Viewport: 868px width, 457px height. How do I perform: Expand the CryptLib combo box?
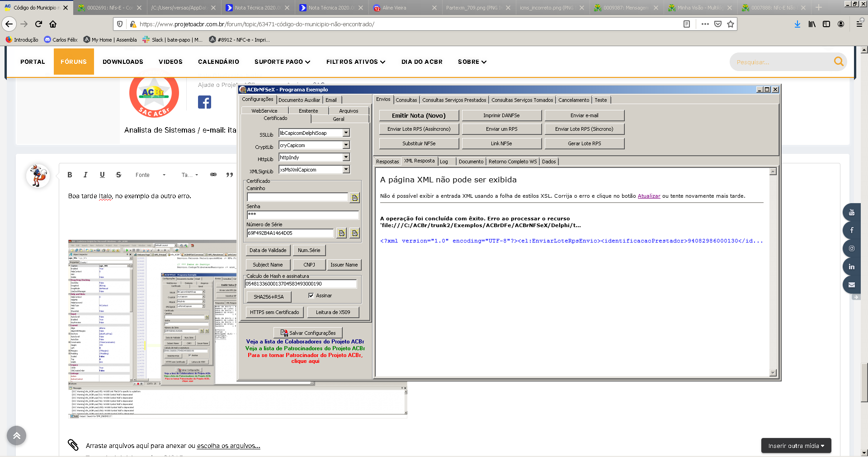(346, 145)
